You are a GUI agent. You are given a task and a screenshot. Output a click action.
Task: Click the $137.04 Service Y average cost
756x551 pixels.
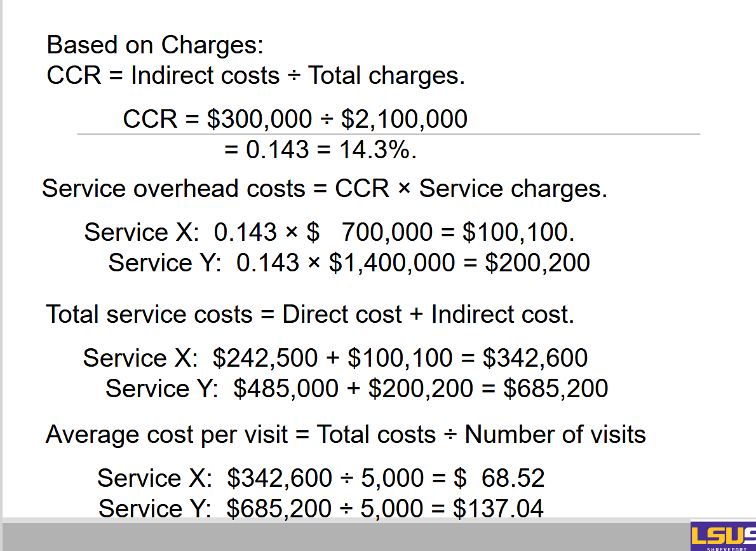[498, 508]
